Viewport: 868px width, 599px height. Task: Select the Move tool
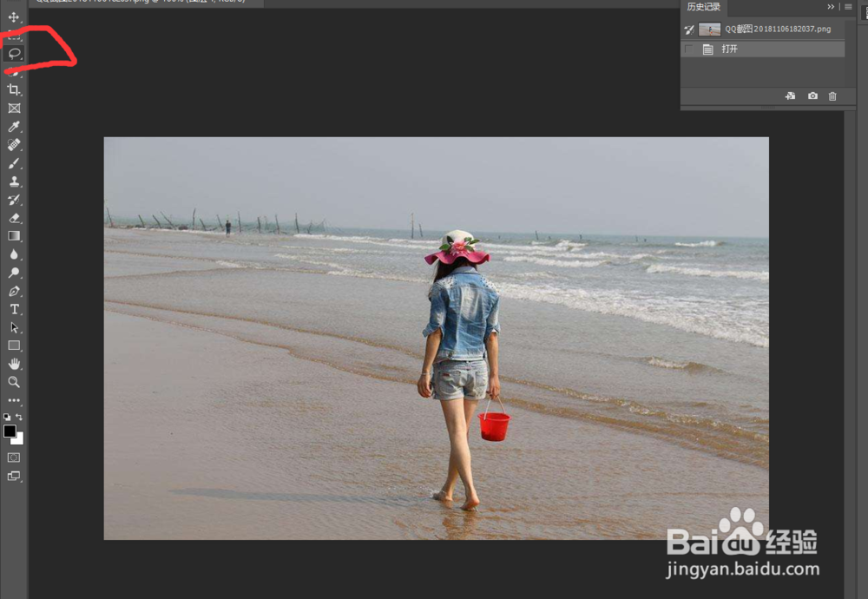click(x=13, y=19)
